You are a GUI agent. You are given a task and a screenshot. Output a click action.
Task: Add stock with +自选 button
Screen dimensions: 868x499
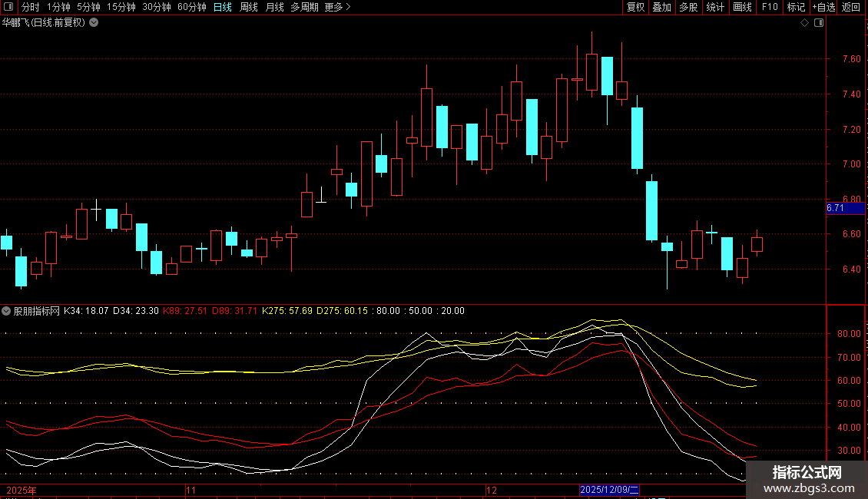pyautogui.click(x=823, y=7)
